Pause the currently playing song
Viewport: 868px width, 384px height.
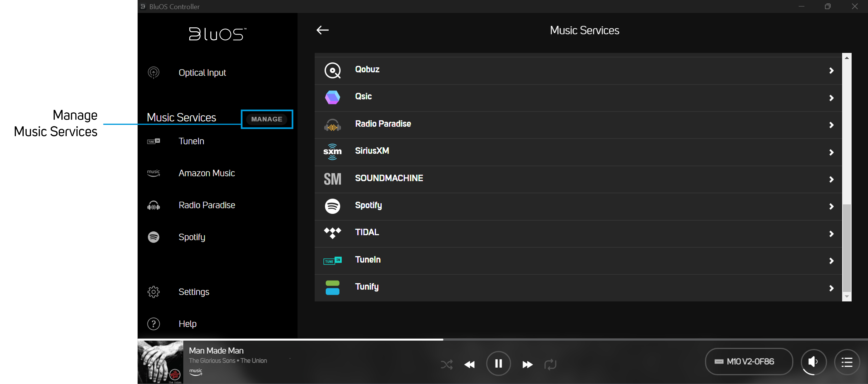498,363
